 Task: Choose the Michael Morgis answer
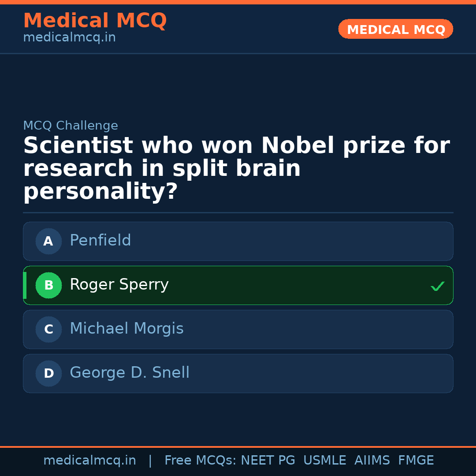tap(238, 329)
